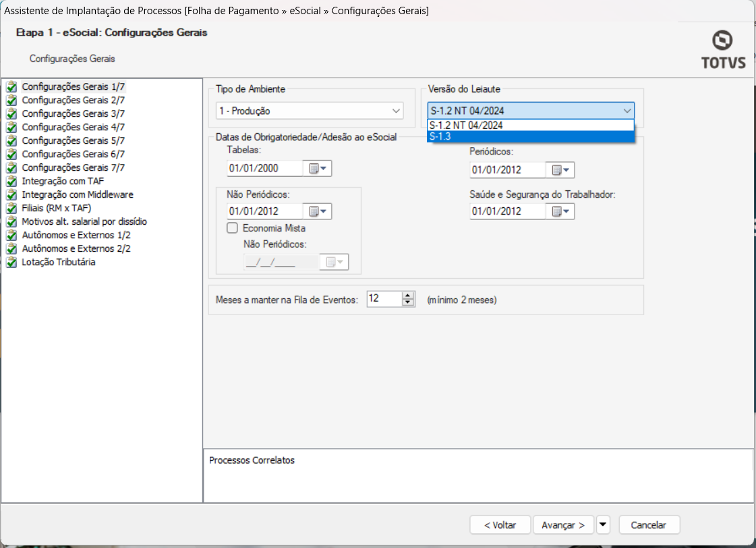Viewport: 756px width, 548px height.
Task: Click the Periódicos date field
Action: [508, 170]
